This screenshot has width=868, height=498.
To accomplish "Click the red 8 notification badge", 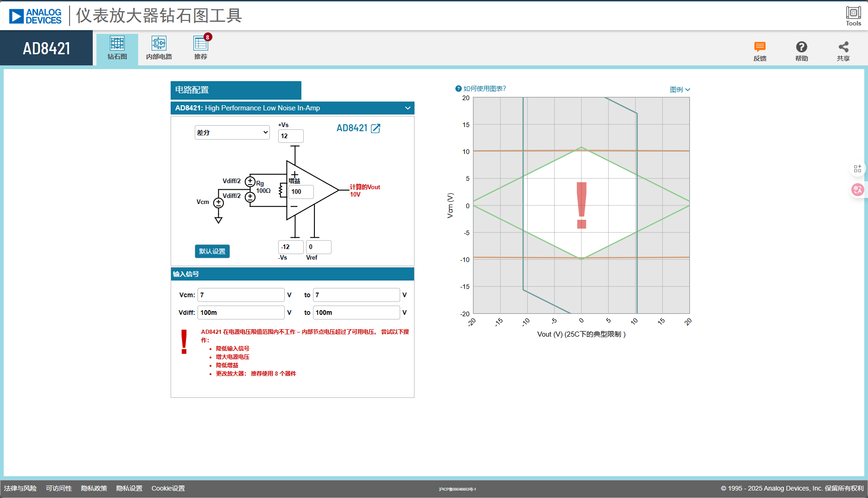I will coord(208,37).
